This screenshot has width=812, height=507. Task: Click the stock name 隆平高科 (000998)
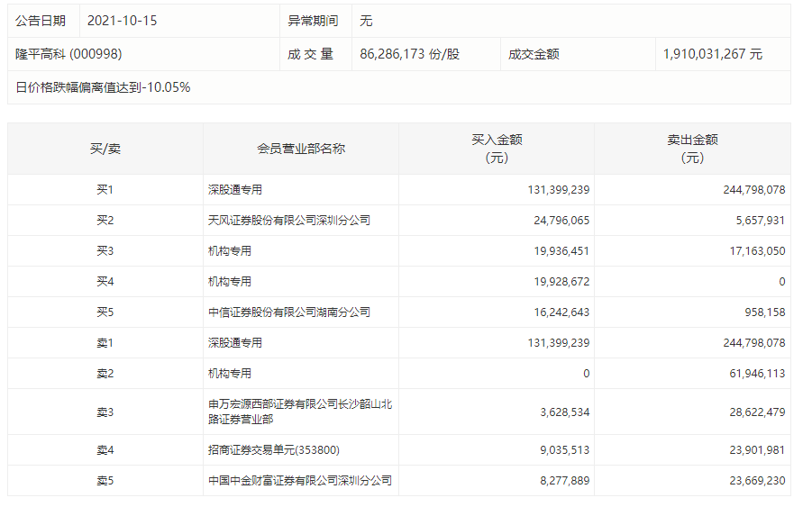(68, 54)
